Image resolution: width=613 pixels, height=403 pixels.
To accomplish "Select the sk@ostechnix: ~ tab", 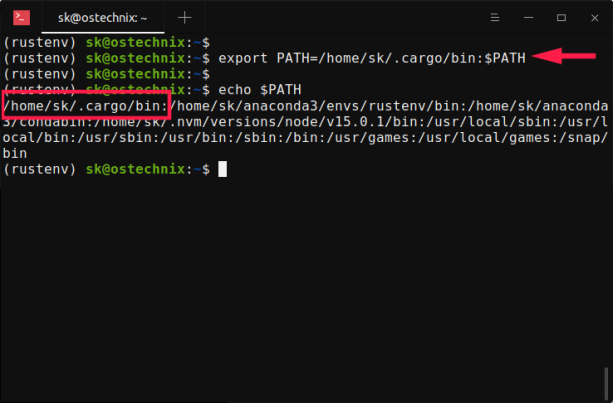I will pos(102,17).
